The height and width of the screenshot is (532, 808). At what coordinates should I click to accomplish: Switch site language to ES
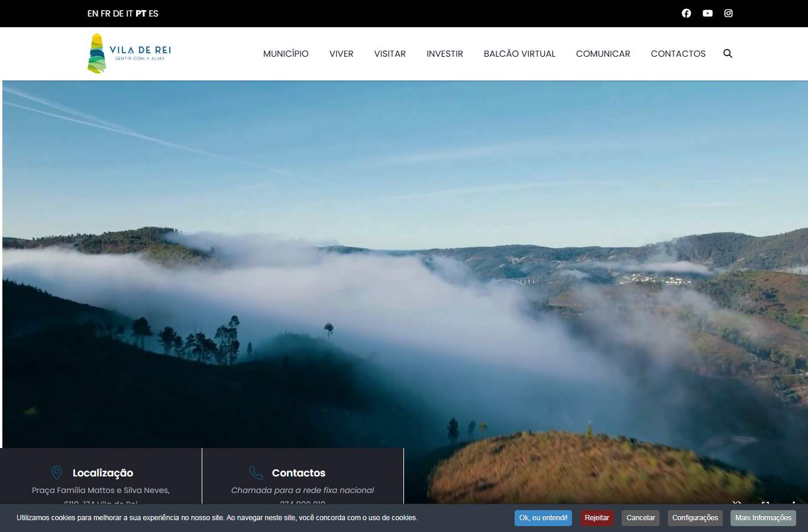(x=154, y=13)
